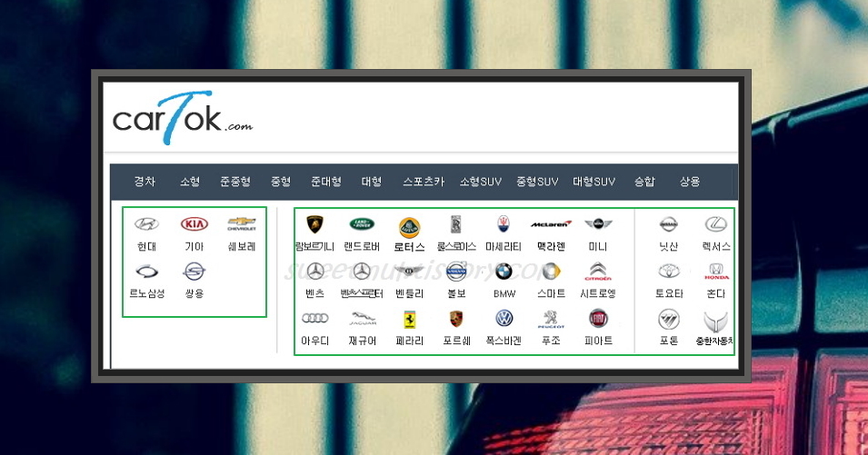Click the Ferrari (페라리) yellow logo
The width and height of the screenshot is (868, 455).
tap(409, 319)
